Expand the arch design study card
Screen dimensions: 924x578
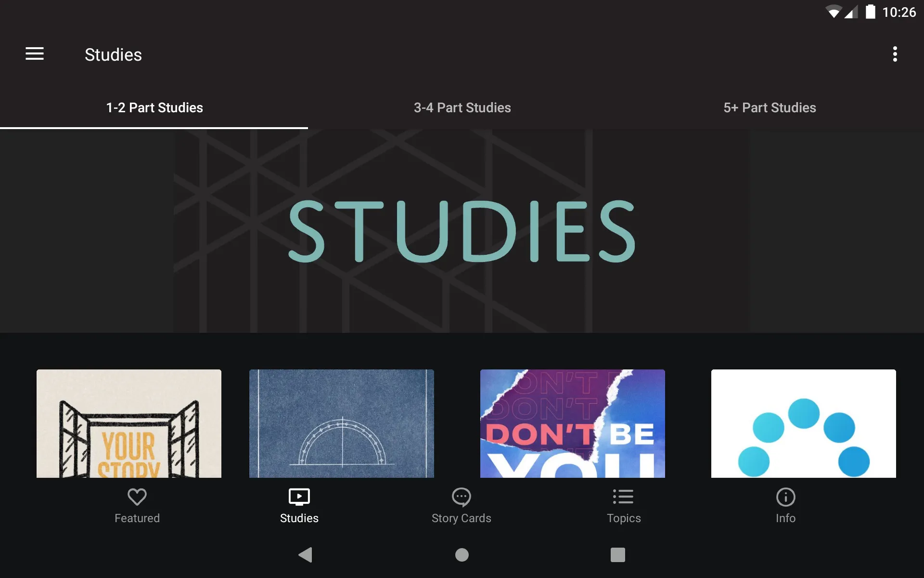click(x=342, y=423)
